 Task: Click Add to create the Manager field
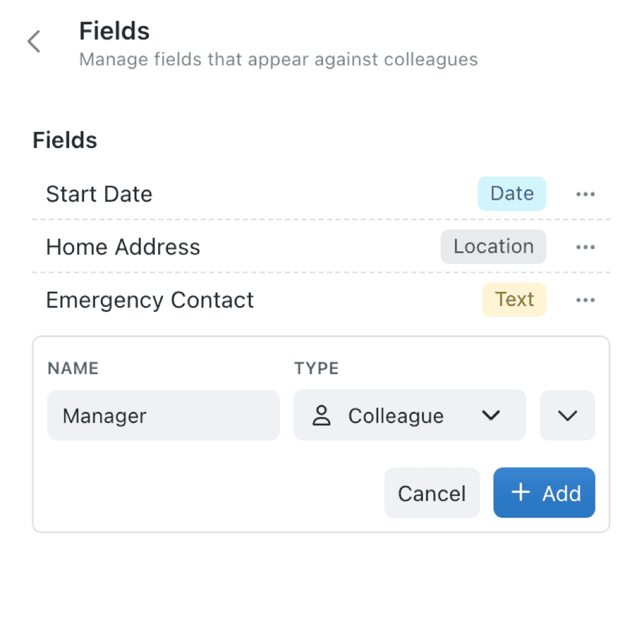[x=544, y=493]
